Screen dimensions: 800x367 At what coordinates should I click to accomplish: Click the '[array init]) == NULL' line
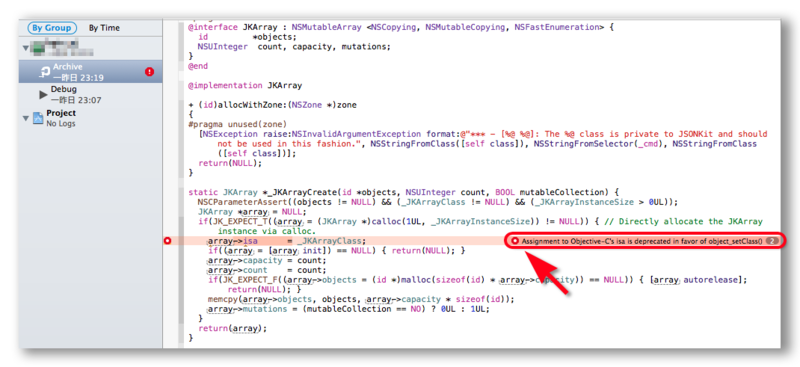(337, 251)
